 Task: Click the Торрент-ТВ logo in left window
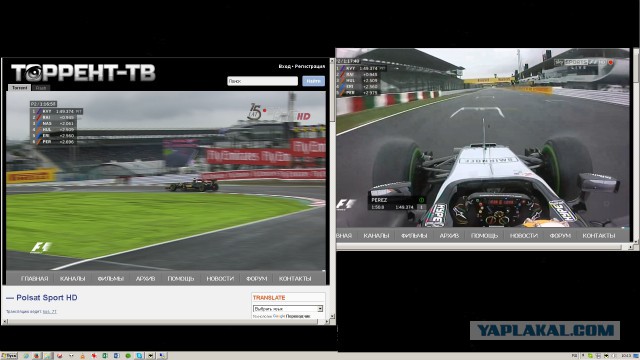pos(83,73)
